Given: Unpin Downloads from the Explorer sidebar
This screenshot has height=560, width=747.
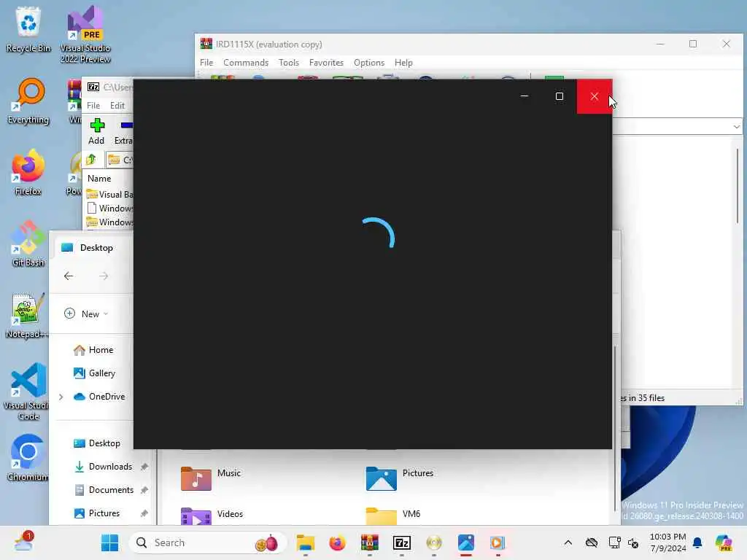Looking at the screenshot, I should (144, 467).
